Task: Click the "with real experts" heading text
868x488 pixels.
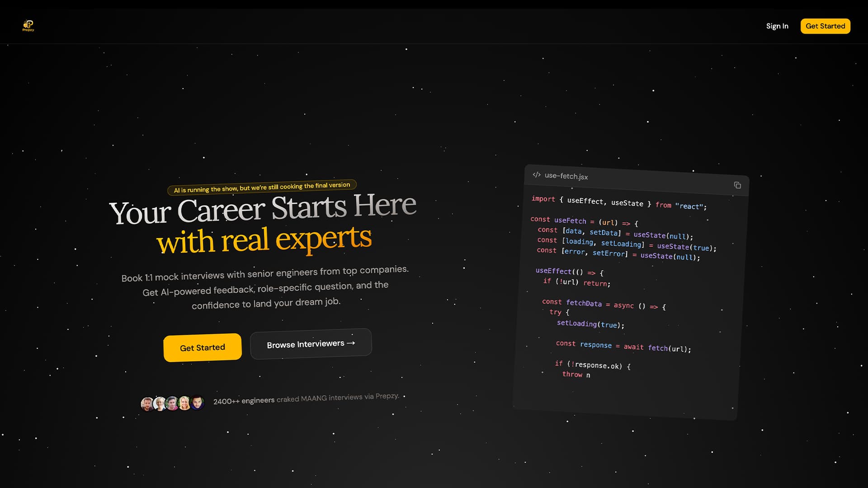Action: pos(264,240)
